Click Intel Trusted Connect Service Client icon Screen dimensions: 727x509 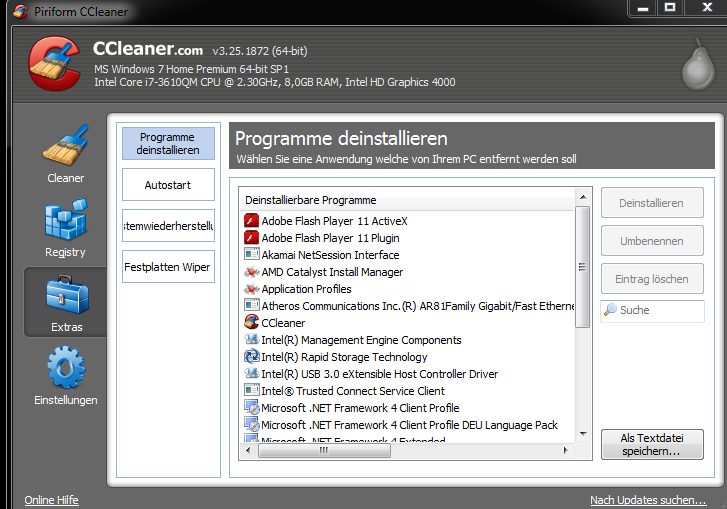(251, 390)
